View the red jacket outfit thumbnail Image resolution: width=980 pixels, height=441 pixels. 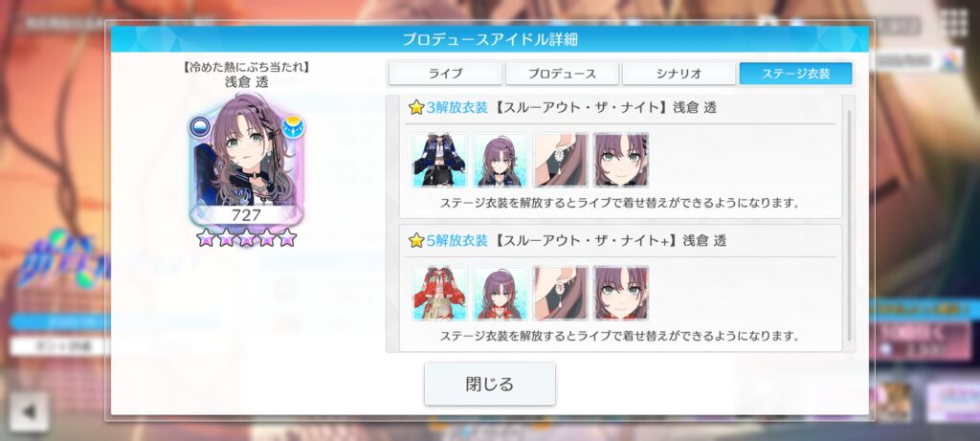[x=439, y=293]
